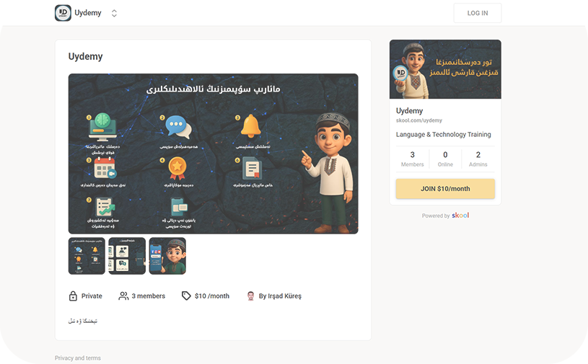Image resolution: width=588 pixels, height=364 pixels.
Task: Click the JOIN $10/month button
Action: pyautogui.click(x=445, y=189)
